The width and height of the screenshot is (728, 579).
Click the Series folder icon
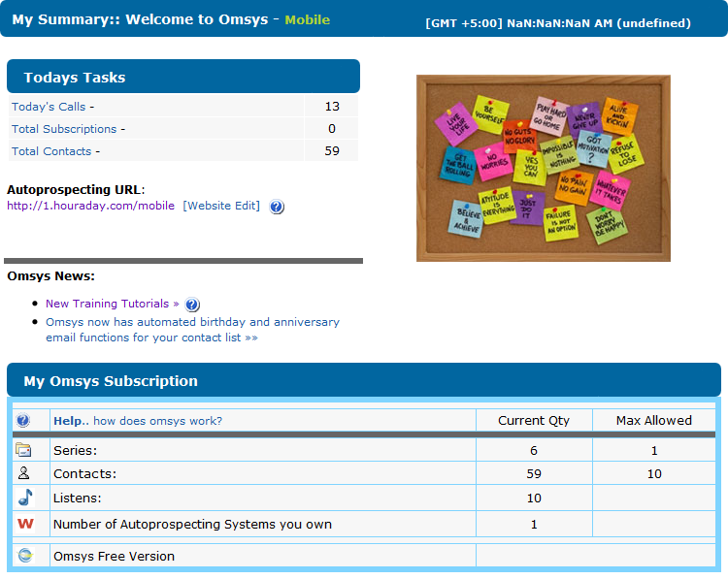pyautogui.click(x=23, y=450)
